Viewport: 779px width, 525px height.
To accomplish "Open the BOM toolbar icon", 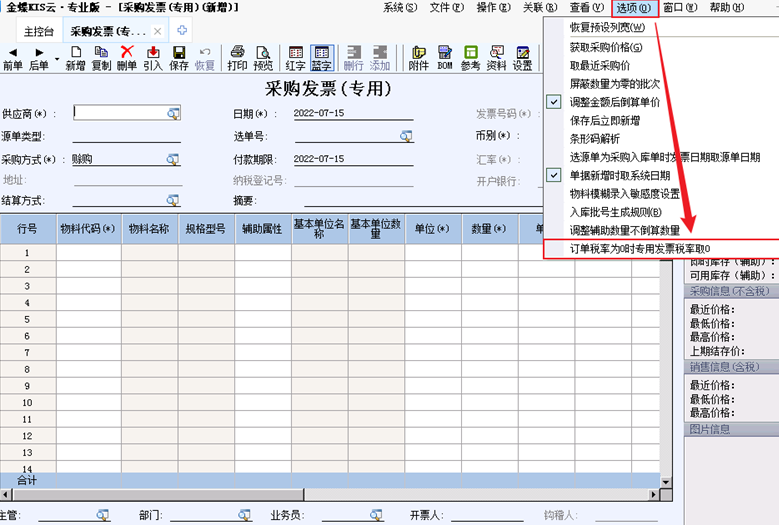I will click(x=445, y=58).
